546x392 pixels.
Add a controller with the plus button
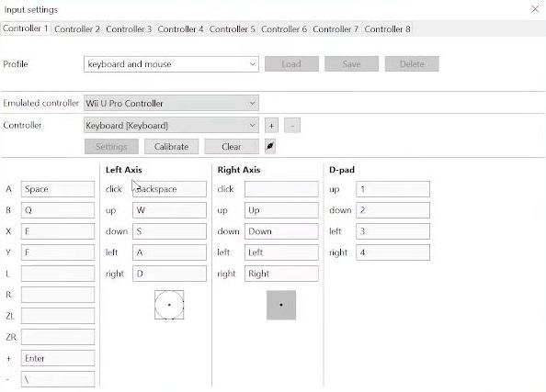(271, 126)
